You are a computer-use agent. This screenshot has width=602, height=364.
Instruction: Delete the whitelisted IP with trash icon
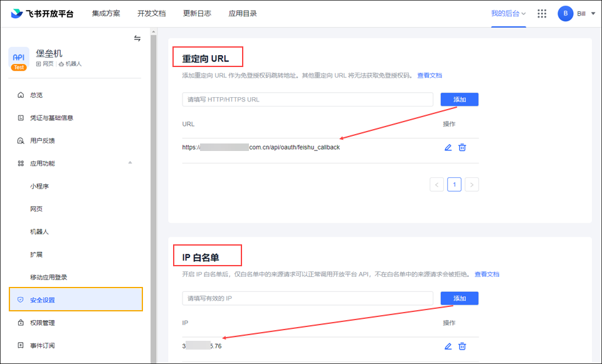[462, 346]
